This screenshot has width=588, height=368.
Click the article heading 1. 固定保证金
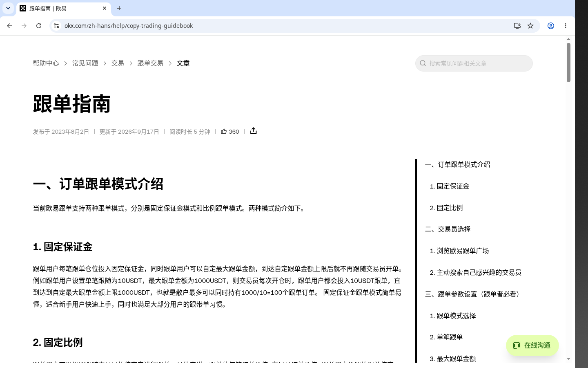[62, 247]
